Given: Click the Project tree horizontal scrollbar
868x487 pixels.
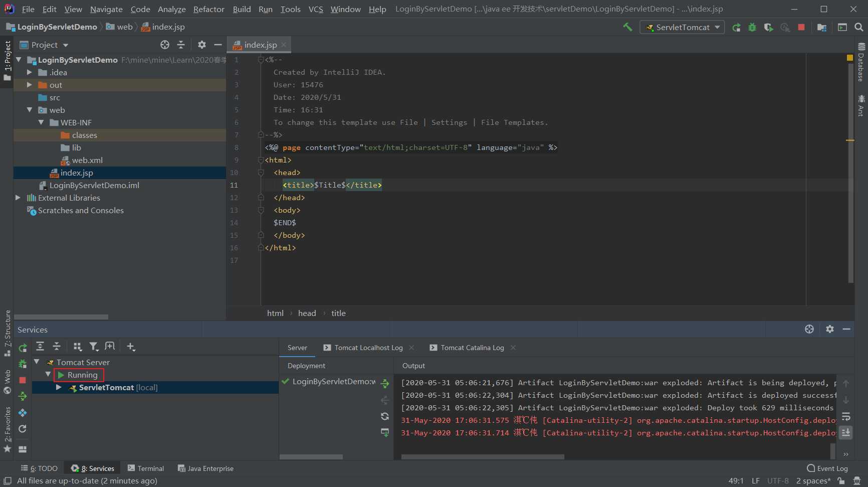Looking at the screenshot, I should tap(61, 317).
